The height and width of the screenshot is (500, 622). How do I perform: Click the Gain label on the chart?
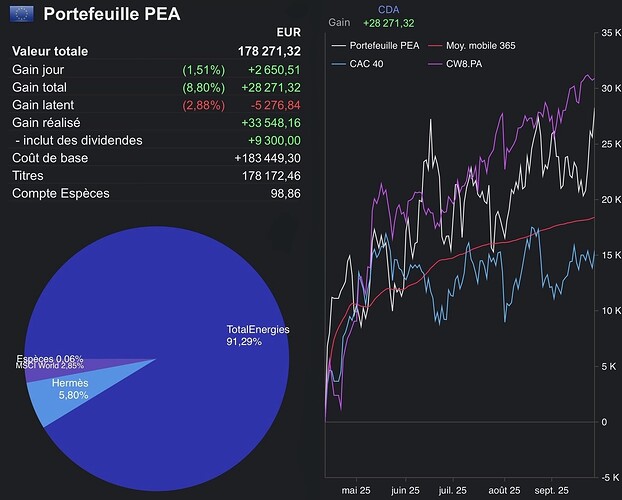339,22
